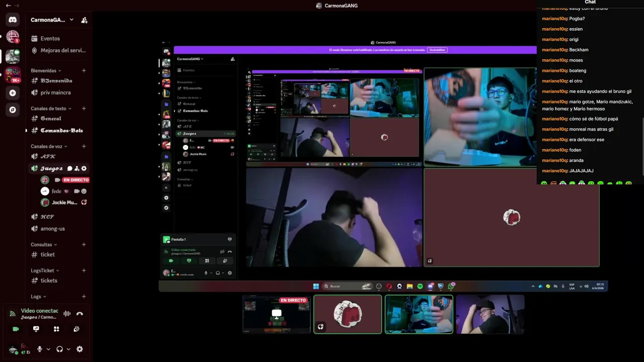The width and height of the screenshot is (644, 362).
Task: Open chat icon on Juegos voice channel
Action: coord(70,168)
